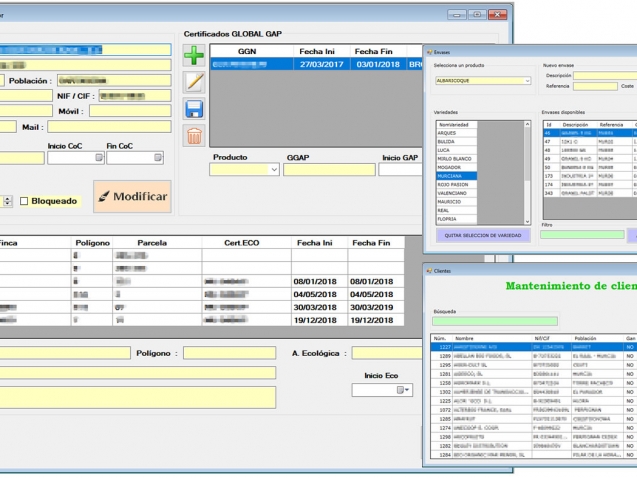Click the Cert.ECO column header
The width and height of the screenshot is (637, 478).
[x=242, y=243]
